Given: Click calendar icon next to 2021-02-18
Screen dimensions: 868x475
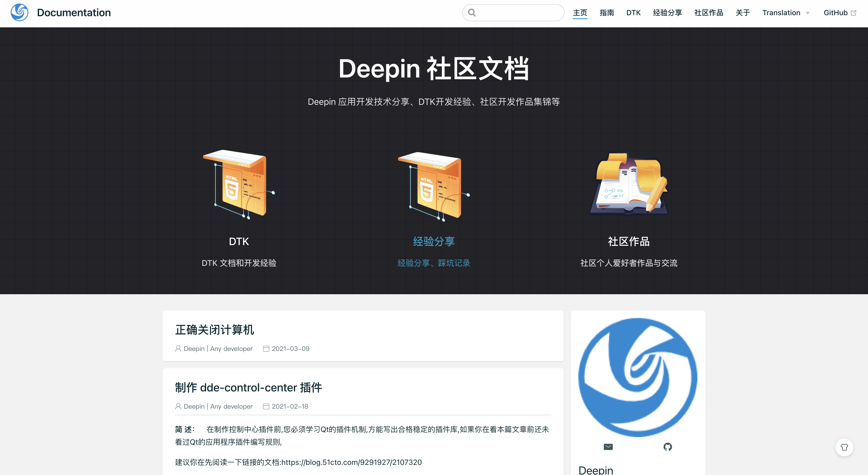Looking at the screenshot, I should pos(266,406).
